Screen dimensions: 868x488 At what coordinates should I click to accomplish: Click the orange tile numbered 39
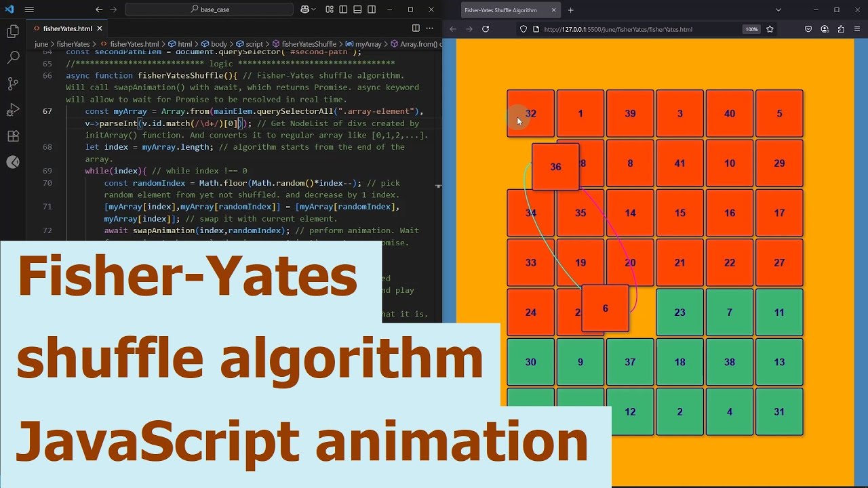click(630, 113)
